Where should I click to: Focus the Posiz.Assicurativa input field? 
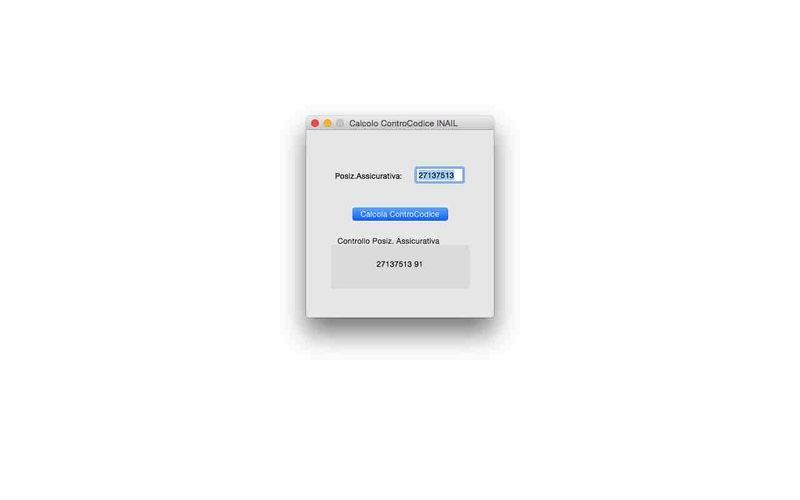coord(439,175)
